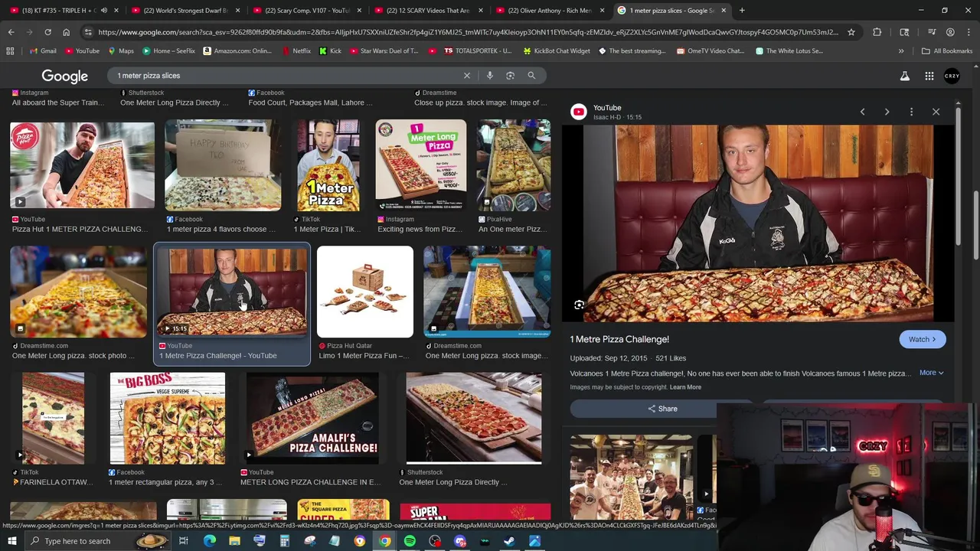Reload the current page
The height and width of the screenshot is (551, 980).
coord(47,32)
